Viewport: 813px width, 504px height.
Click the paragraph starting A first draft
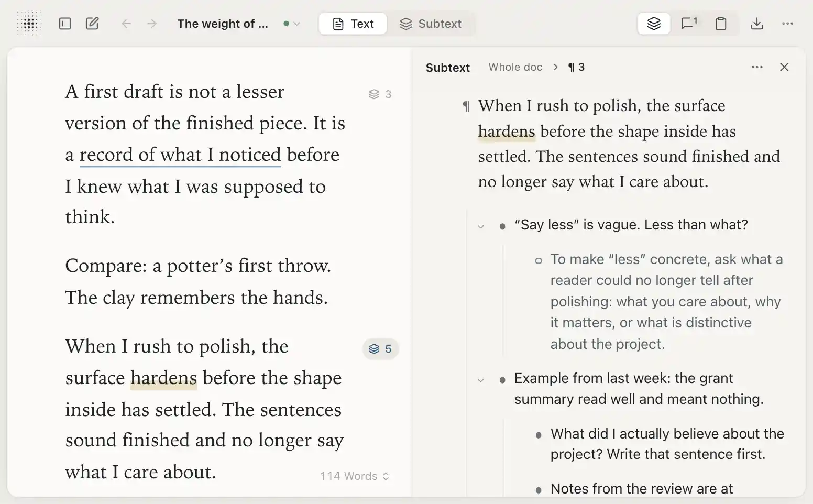pos(205,154)
